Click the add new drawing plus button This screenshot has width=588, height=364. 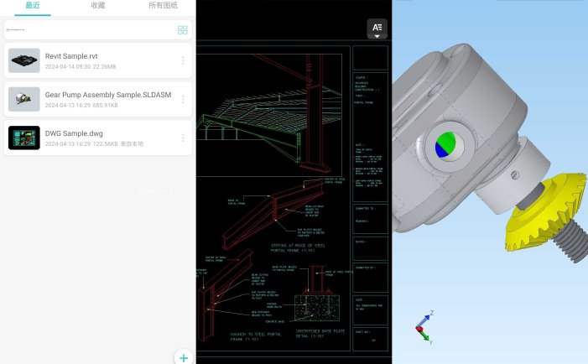point(184,356)
